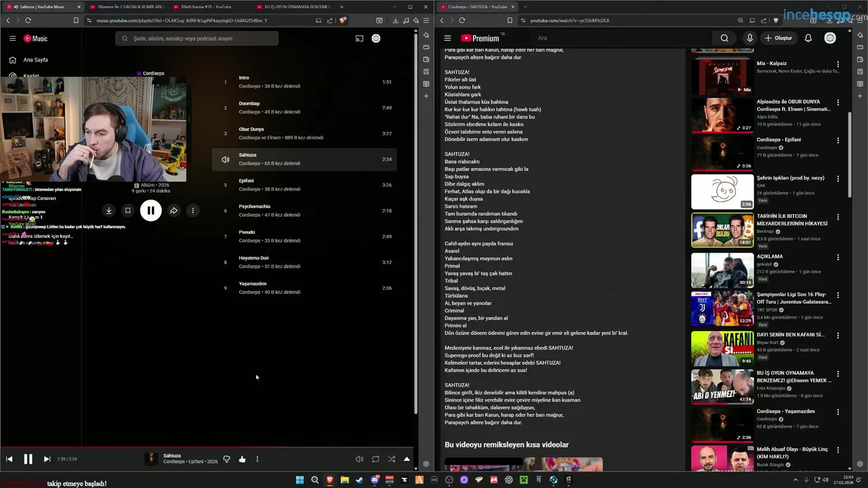The height and width of the screenshot is (488, 868).
Task: Open YouTube Music account avatar
Action: click(x=376, y=39)
